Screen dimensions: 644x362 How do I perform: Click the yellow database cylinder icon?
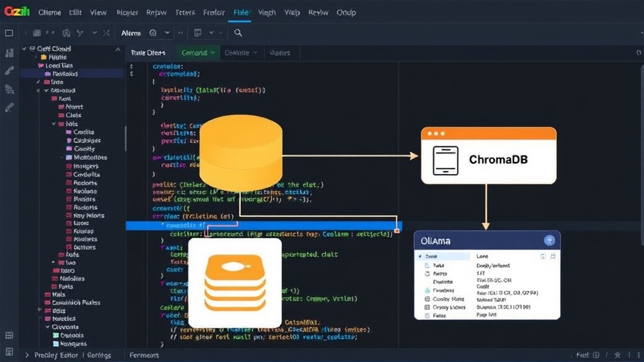pyautogui.click(x=241, y=152)
